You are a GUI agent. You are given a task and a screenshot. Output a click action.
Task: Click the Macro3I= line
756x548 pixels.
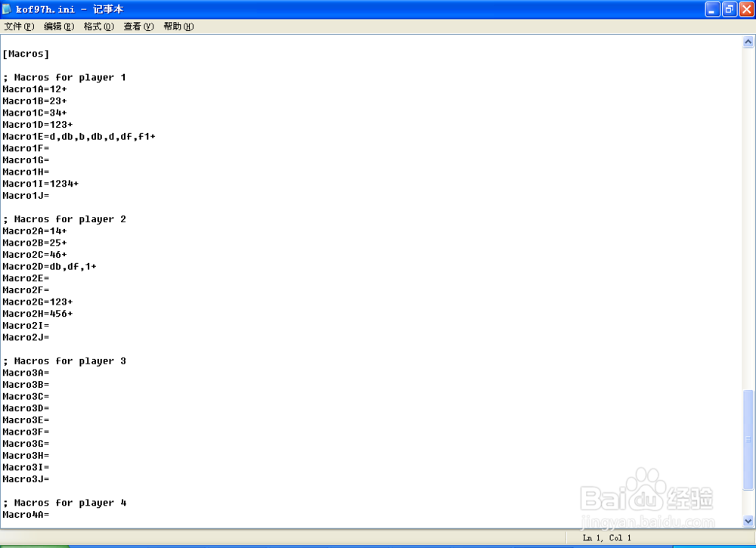[26, 467]
